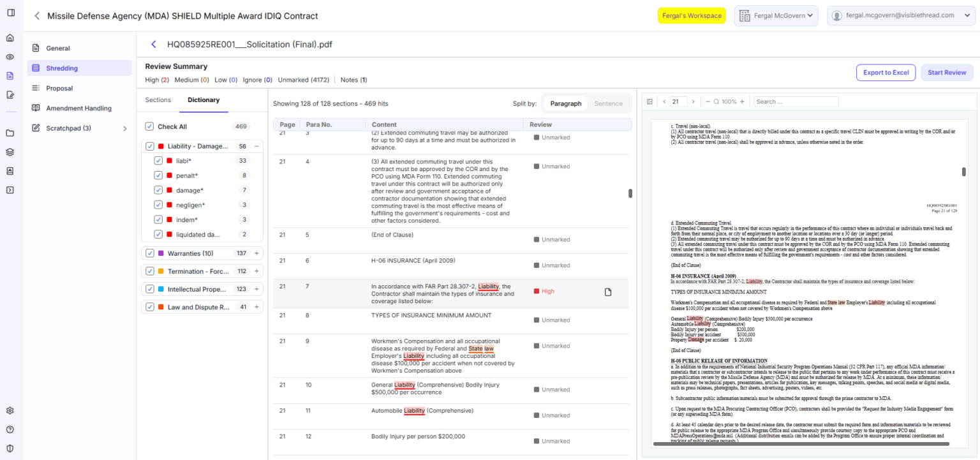This screenshot has width=980, height=460.
Task: Uncheck the Check All checkbox
Action: [149, 126]
